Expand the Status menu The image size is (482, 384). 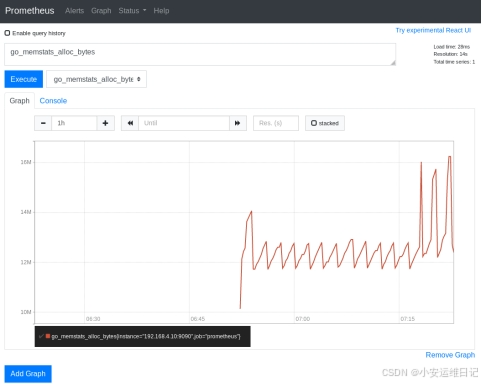[132, 11]
